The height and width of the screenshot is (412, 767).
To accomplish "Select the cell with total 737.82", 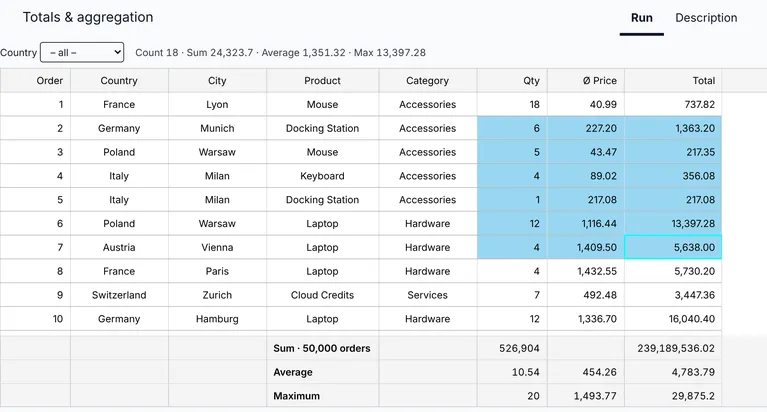I will coord(673,104).
